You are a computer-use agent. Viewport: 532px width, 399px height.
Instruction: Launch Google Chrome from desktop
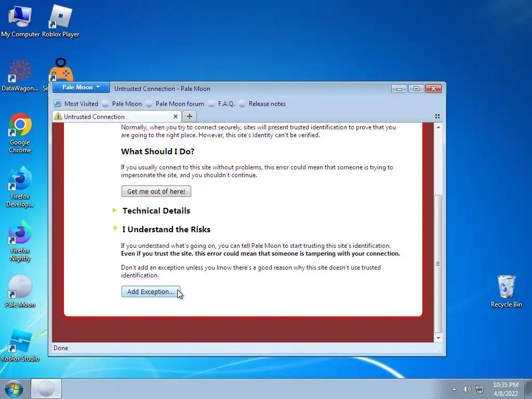(x=20, y=133)
